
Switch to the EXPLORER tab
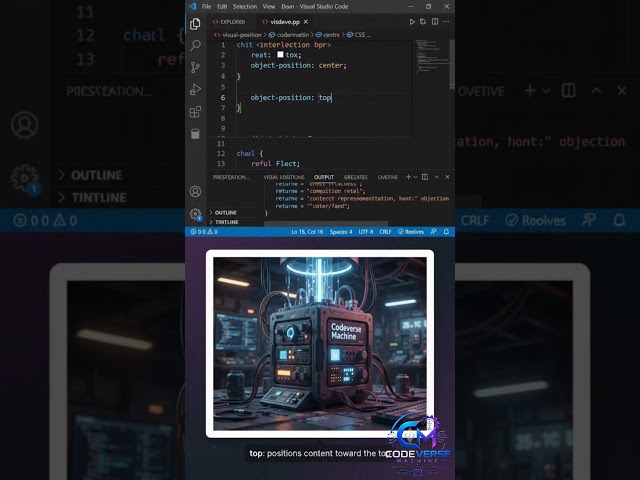229,22
